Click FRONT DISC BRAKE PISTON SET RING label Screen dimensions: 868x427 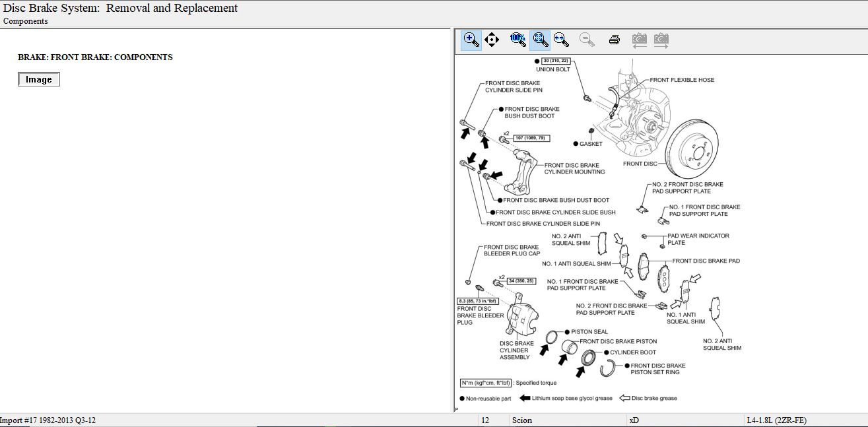[658, 369]
